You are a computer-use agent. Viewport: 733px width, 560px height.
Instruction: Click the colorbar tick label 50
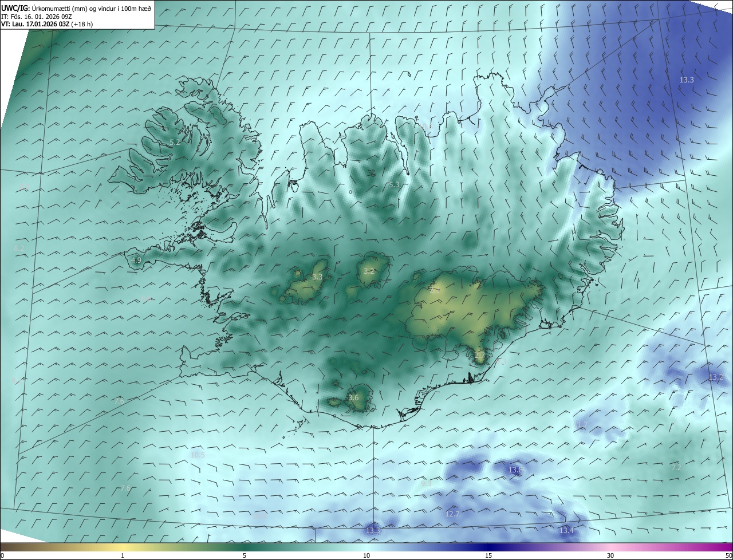(728, 555)
